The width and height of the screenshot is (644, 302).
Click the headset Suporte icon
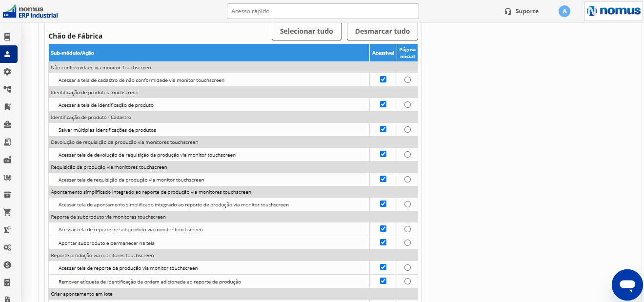pyautogui.click(x=508, y=11)
